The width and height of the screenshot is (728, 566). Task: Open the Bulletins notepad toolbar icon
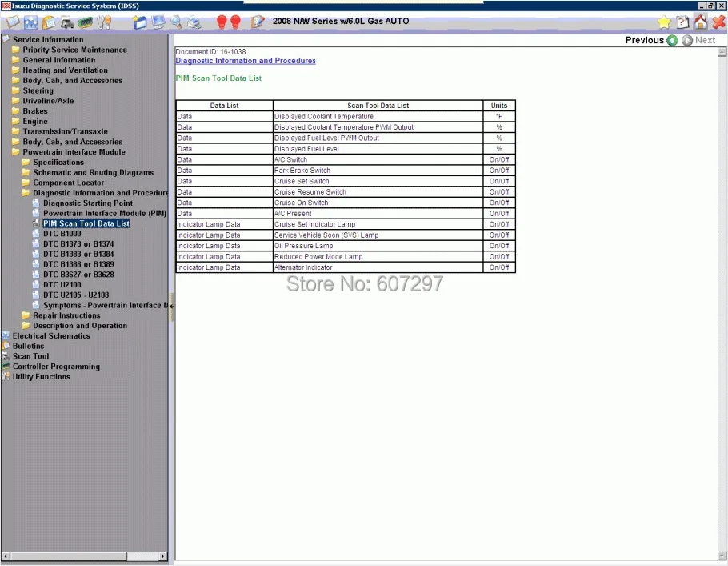tap(49, 22)
